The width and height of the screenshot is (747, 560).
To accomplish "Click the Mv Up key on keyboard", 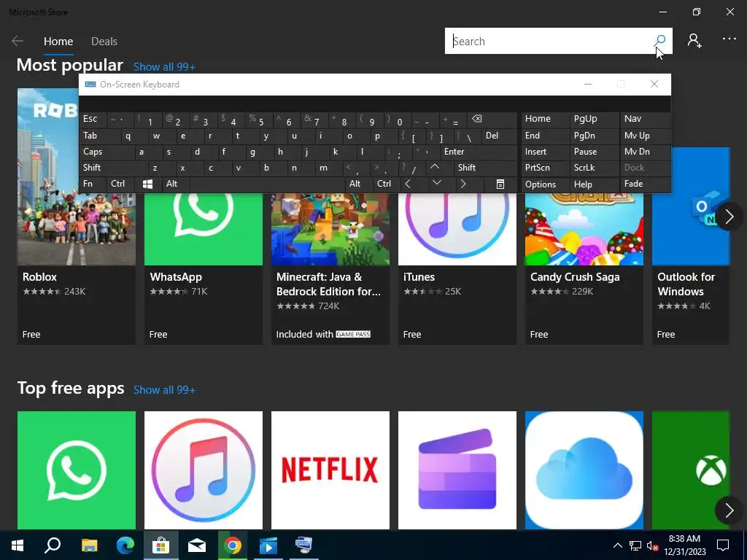I will pyautogui.click(x=646, y=136).
